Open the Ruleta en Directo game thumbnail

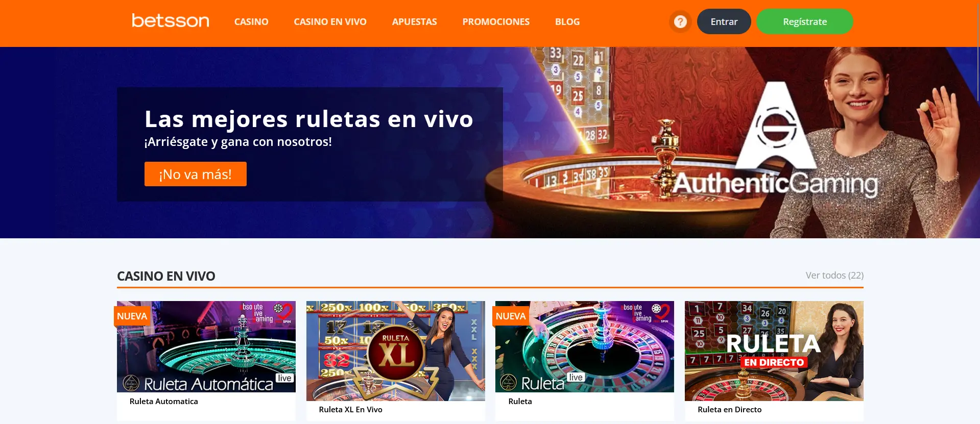click(x=774, y=351)
